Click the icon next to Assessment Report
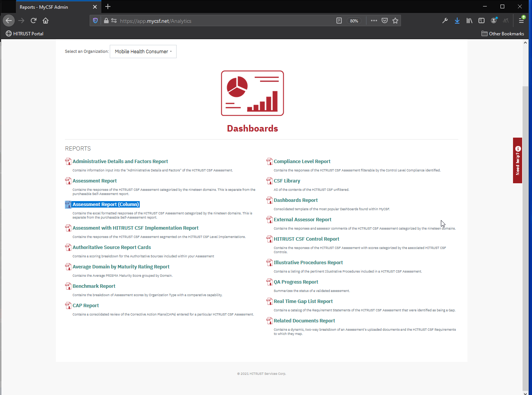This screenshot has width=532, height=395. pyautogui.click(x=68, y=181)
